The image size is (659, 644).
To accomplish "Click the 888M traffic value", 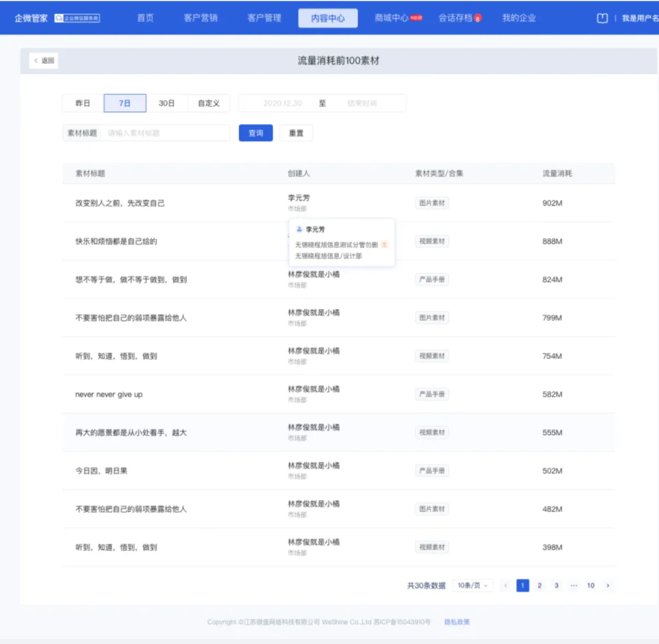I will click(x=552, y=241).
